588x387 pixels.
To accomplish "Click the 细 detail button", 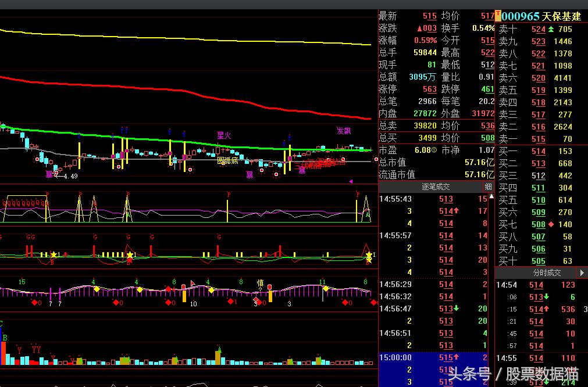I will 488,187.
